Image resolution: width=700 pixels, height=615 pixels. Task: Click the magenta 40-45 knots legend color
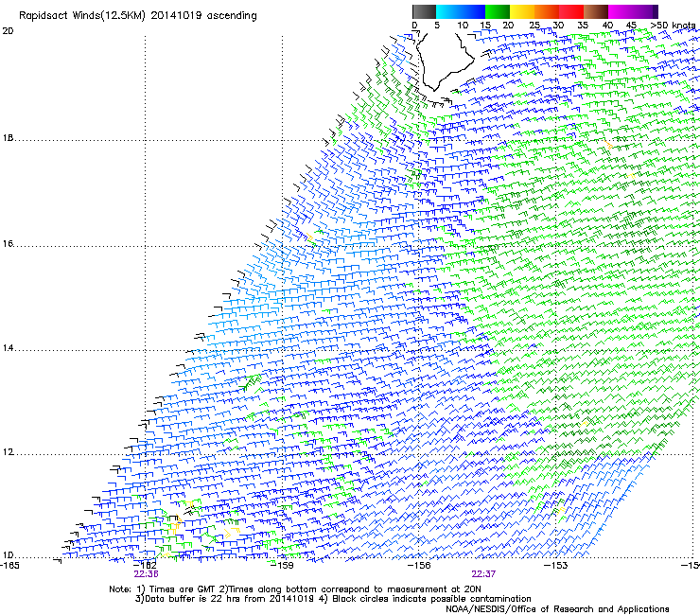click(621, 11)
